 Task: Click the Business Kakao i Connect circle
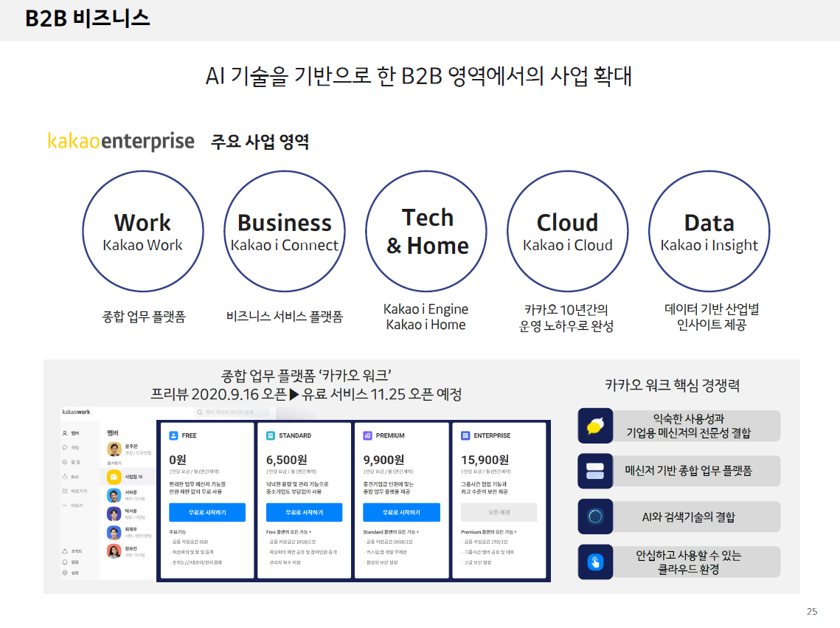(x=285, y=232)
